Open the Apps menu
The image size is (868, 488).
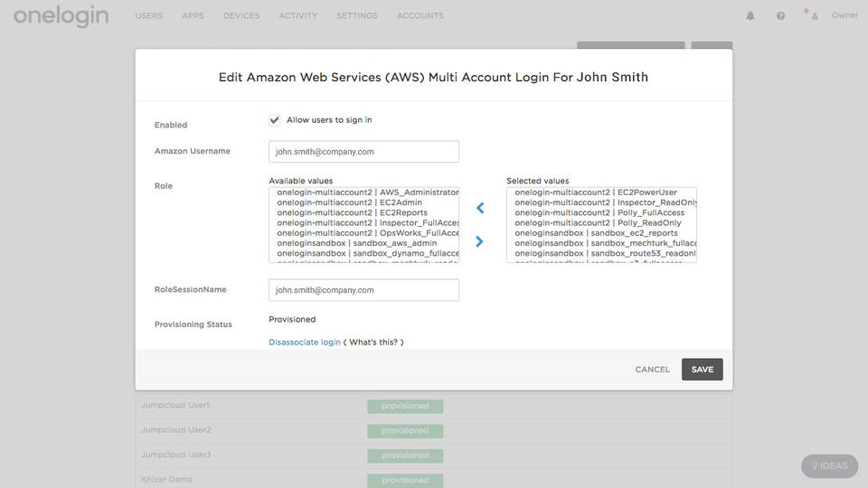tap(193, 16)
